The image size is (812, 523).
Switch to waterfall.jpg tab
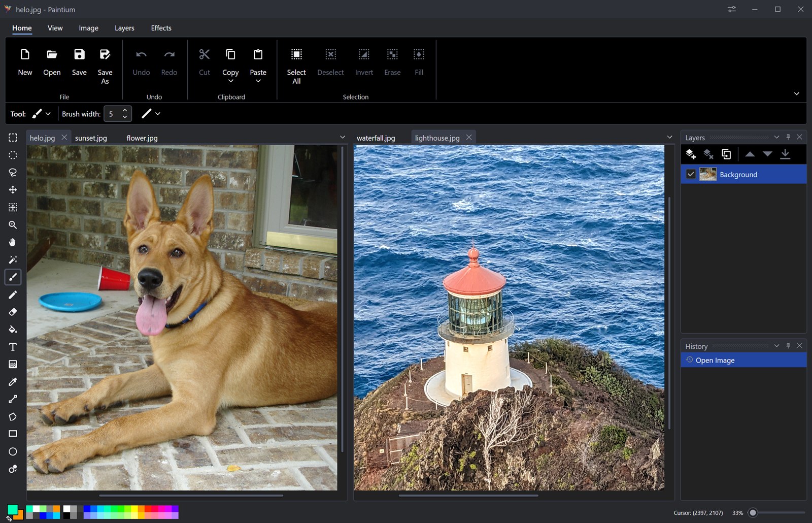pos(376,138)
